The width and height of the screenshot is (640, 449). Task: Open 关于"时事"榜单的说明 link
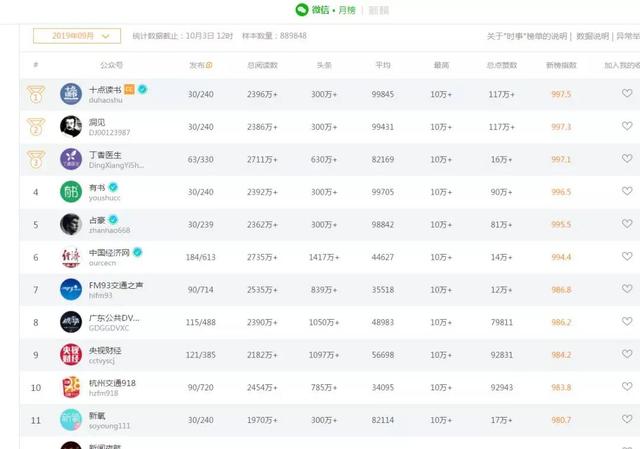[x=527, y=36]
